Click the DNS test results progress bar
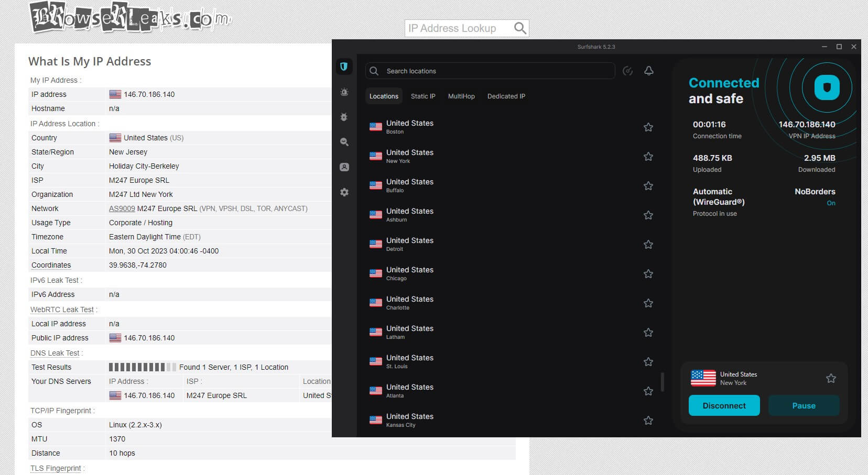This screenshot has width=868, height=475. pyautogui.click(x=142, y=367)
